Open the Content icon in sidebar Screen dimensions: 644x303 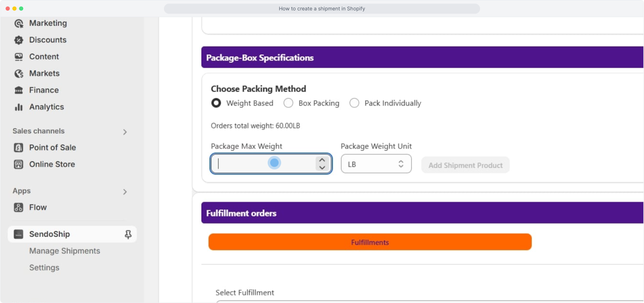(x=19, y=57)
